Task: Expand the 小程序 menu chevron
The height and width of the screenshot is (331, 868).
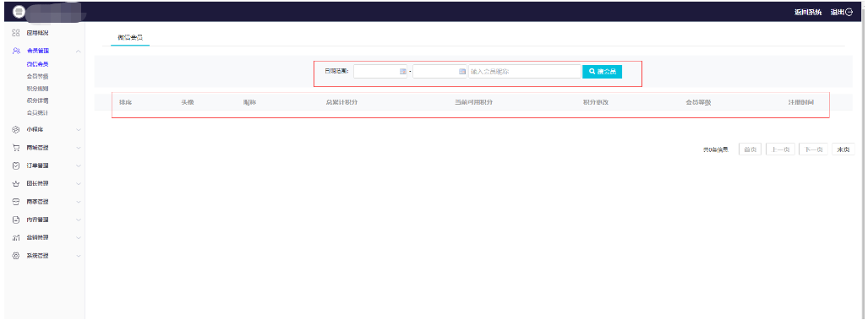Action: 79,130
